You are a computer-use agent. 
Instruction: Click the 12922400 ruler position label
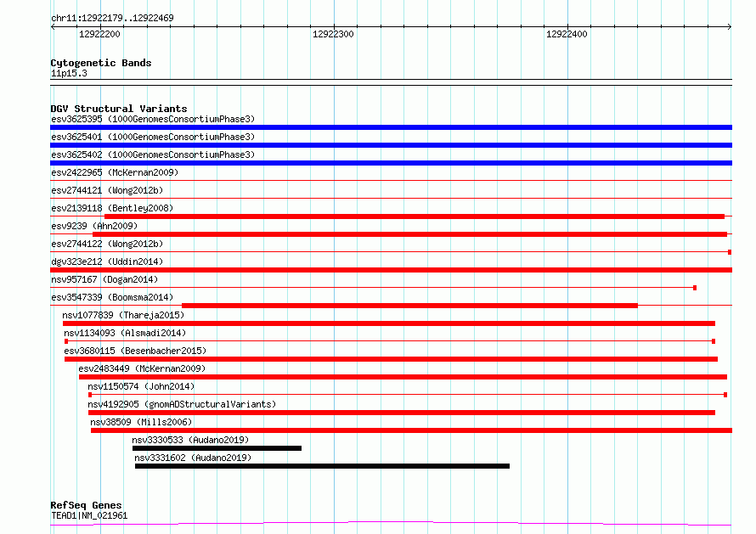pyautogui.click(x=567, y=34)
